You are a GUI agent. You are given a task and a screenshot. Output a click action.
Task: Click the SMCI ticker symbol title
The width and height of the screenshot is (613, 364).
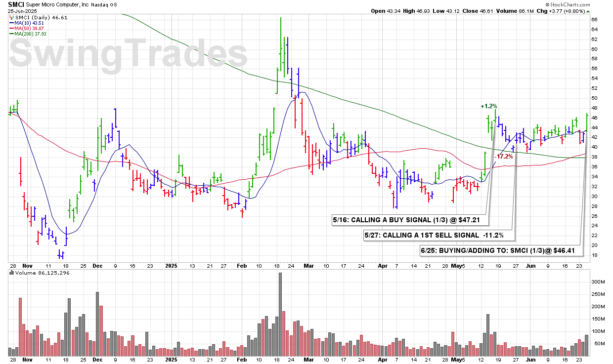click(x=16, y=4)
